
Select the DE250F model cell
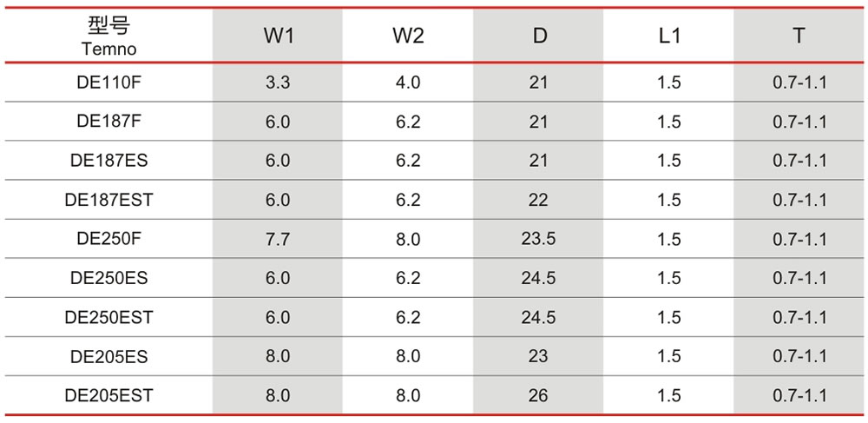tap(108, 239)
